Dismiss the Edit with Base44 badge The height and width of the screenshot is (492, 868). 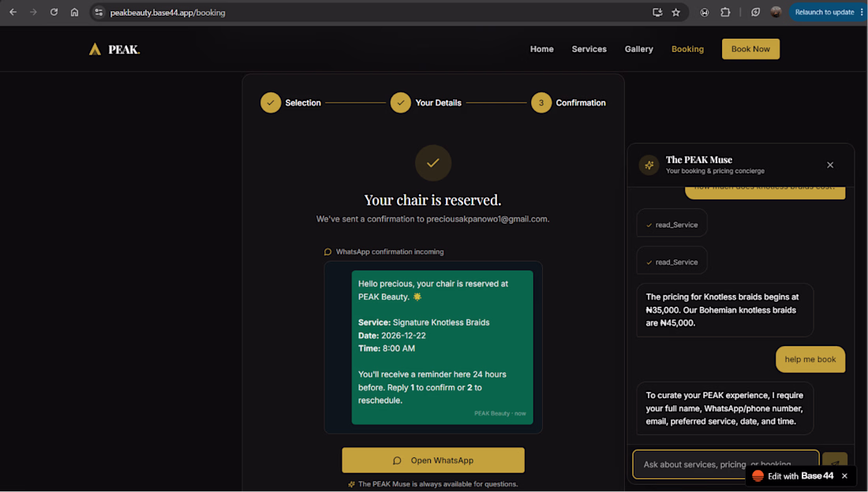pos(845,476)
